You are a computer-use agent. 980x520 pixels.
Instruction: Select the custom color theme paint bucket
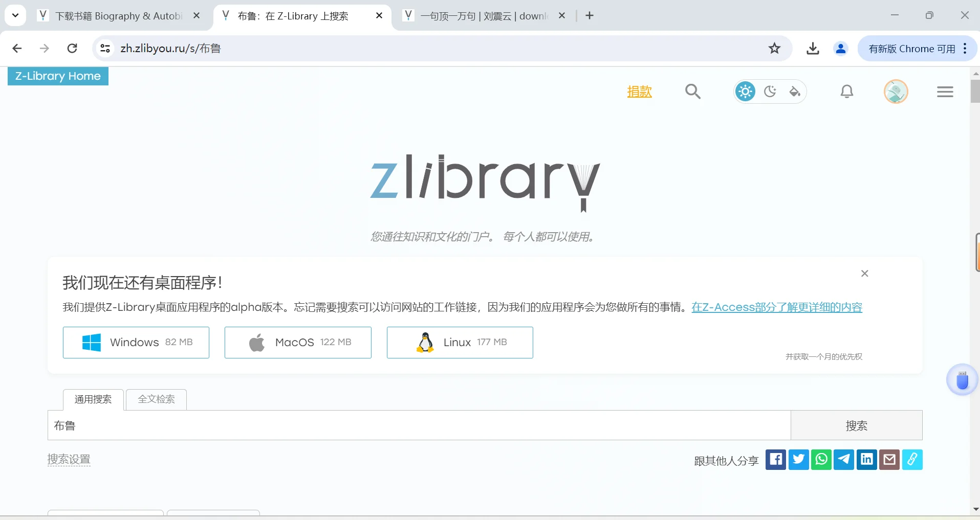click(x=794, y=92)
